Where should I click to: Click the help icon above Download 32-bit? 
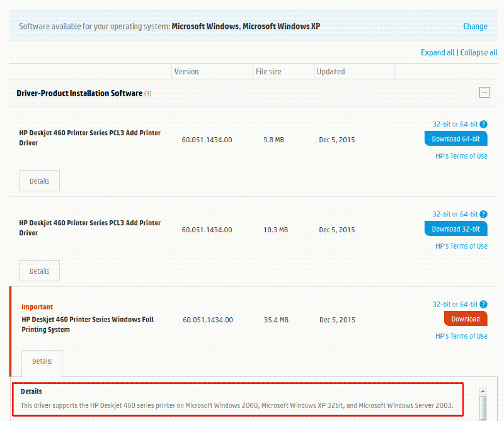point(483,215)
